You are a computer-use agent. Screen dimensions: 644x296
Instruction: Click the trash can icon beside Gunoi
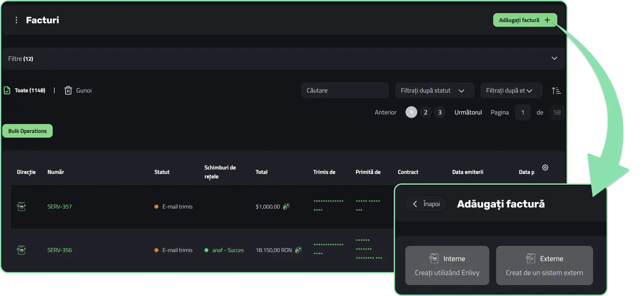(x=68, y=90)
